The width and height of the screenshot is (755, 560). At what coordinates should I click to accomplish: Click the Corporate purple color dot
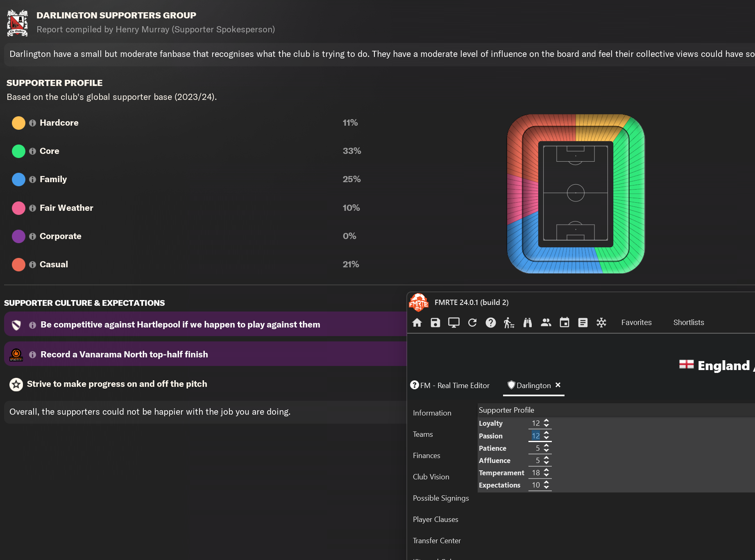18,237
